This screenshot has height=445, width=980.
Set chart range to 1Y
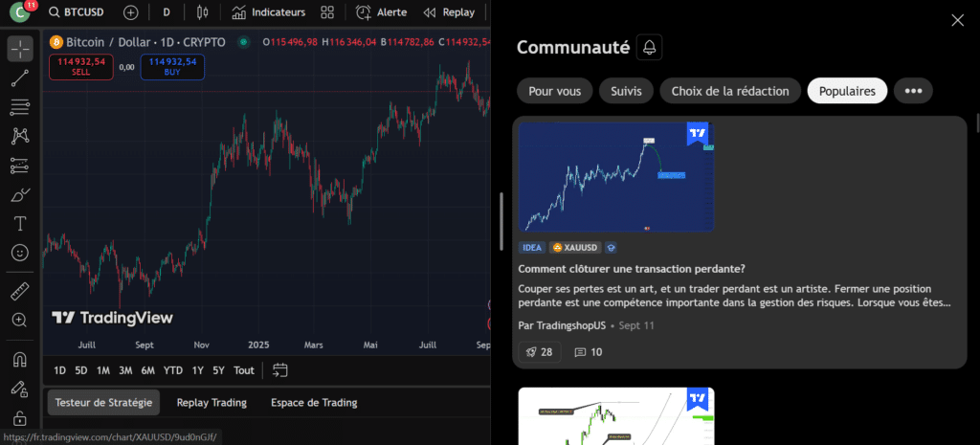click(x=197, y=370)
